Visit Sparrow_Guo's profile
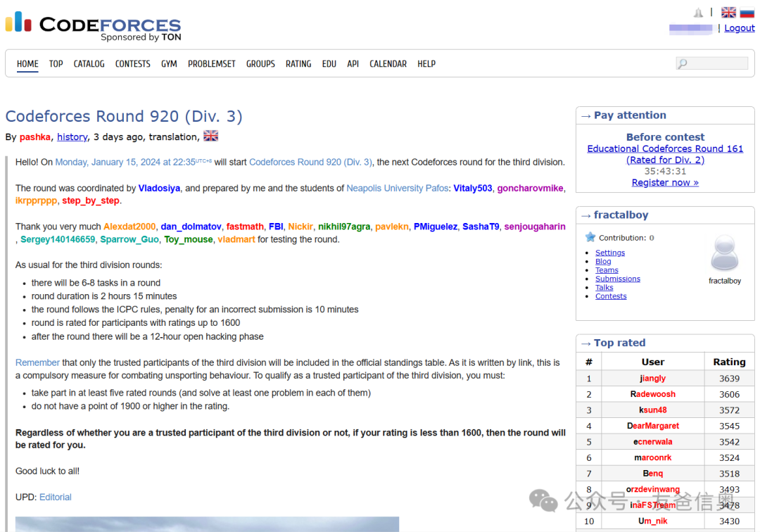 pyautogui.click(x=129, y=239)
